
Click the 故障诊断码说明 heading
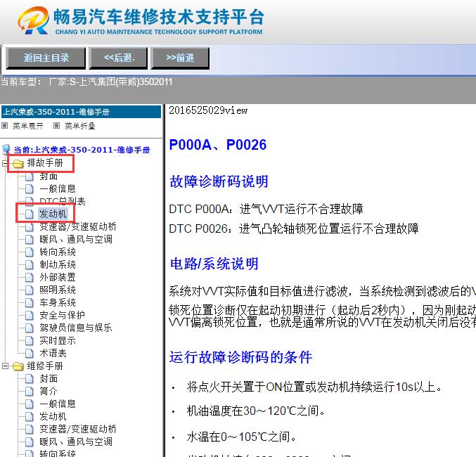[x=219, y=181]
